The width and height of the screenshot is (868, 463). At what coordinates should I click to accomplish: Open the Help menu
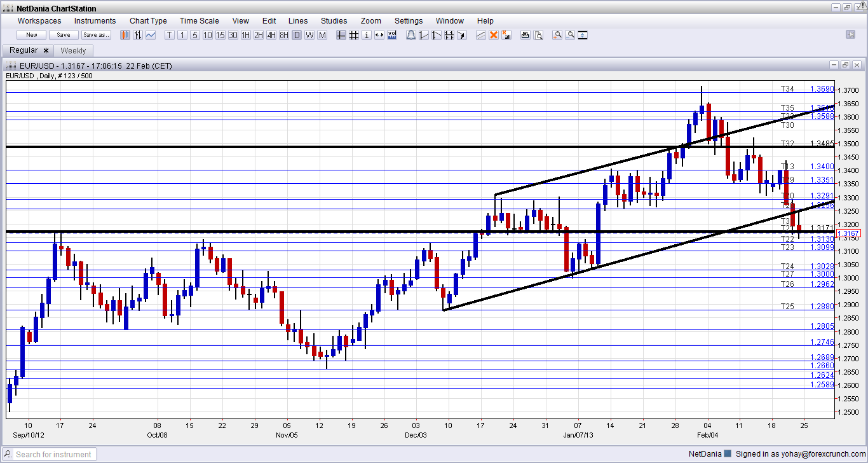pos(485,21)
